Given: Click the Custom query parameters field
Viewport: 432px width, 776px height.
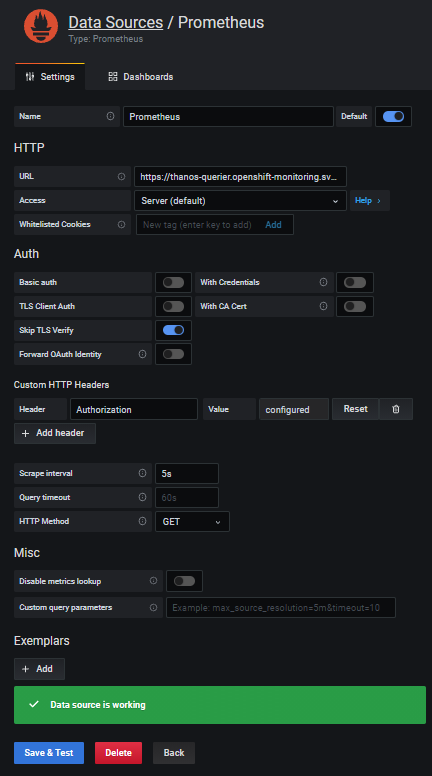Looking at the screenshot, I should tap(281, 607).
